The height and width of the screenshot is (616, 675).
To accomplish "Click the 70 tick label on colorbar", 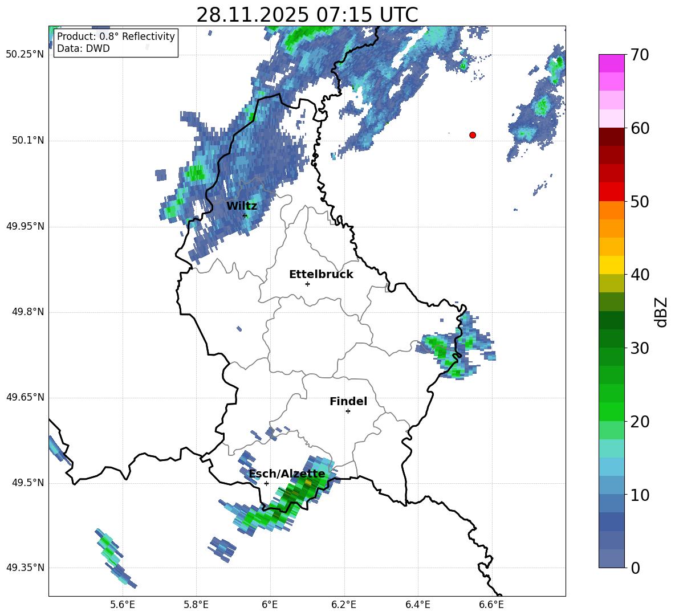I will 640,55.
